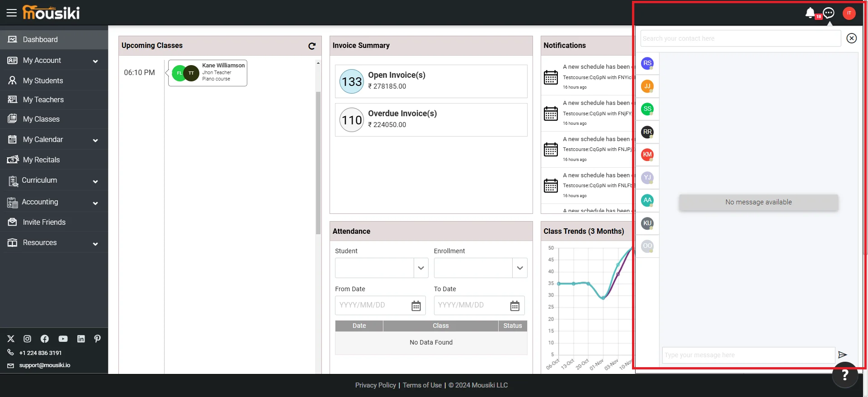Open the notification mentioning FNLF
Image resolution: width=868 pixels, height=397 pixels.
[x=588, y=185]
